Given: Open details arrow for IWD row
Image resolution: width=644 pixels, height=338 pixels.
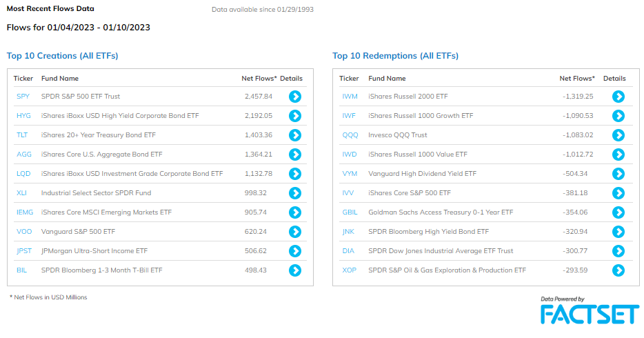Looking at the screenshot, I should click(618, 155).
